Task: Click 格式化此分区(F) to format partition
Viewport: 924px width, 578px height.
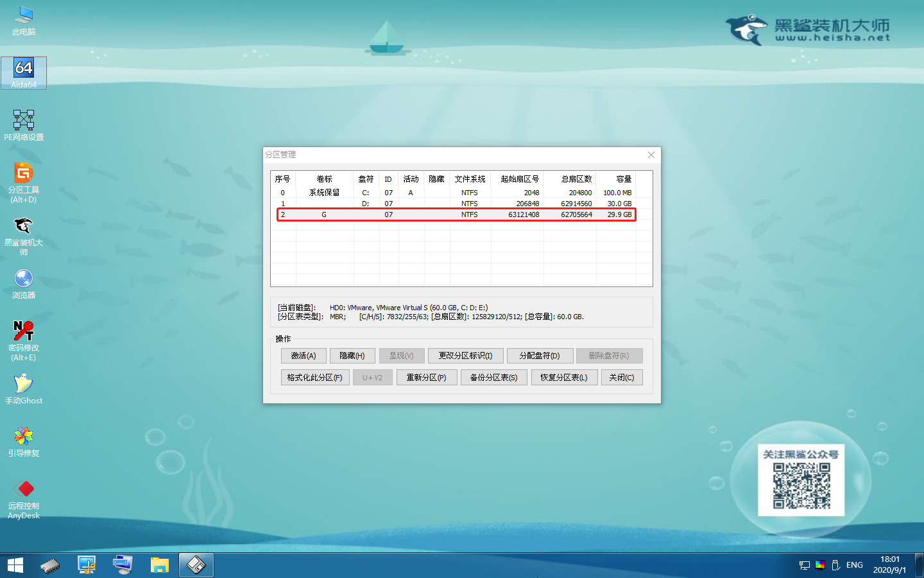Action: (315, 377)
